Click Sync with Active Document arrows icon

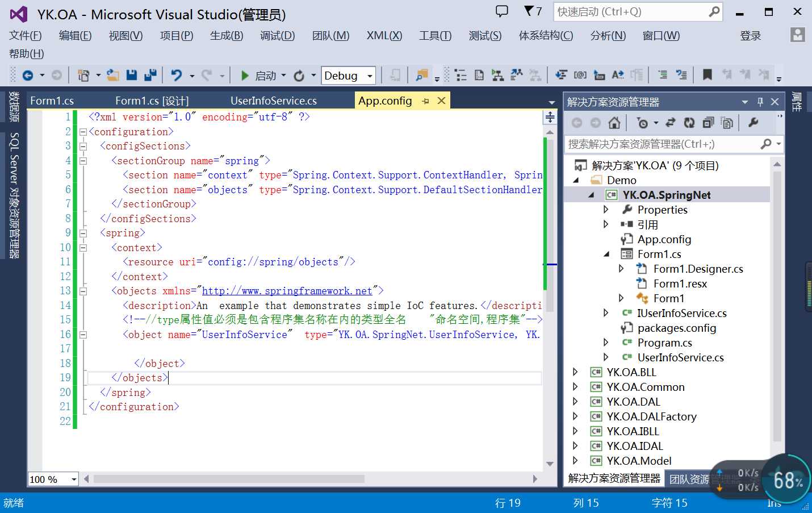point(671,123)
